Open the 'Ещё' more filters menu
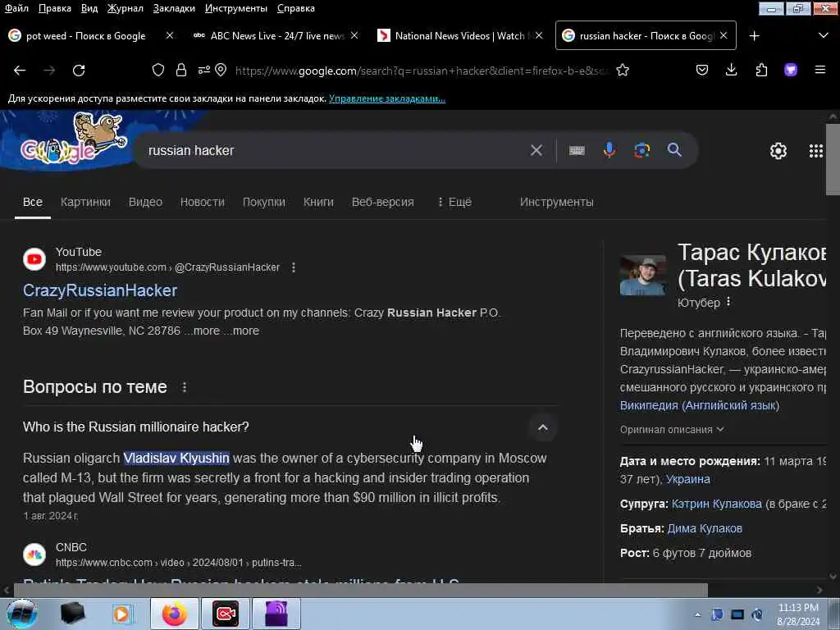The width and height of the screenshot is (840, 630). click(454, 202)
